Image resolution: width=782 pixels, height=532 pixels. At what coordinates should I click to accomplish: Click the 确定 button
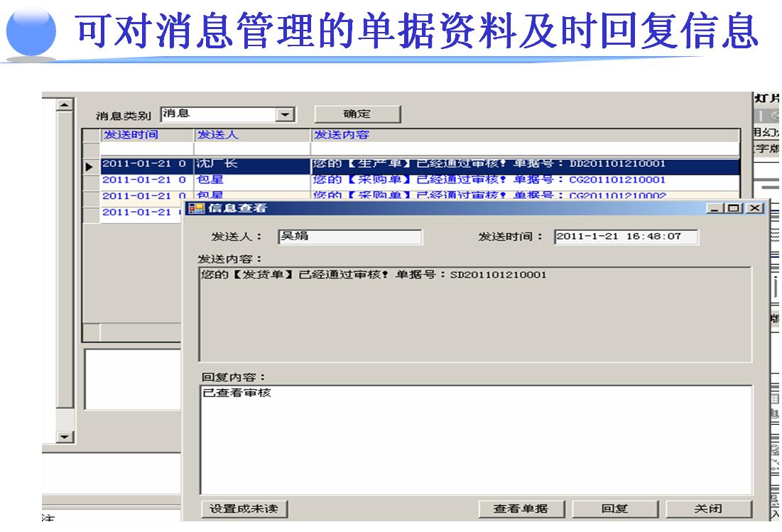click(357, 114)
